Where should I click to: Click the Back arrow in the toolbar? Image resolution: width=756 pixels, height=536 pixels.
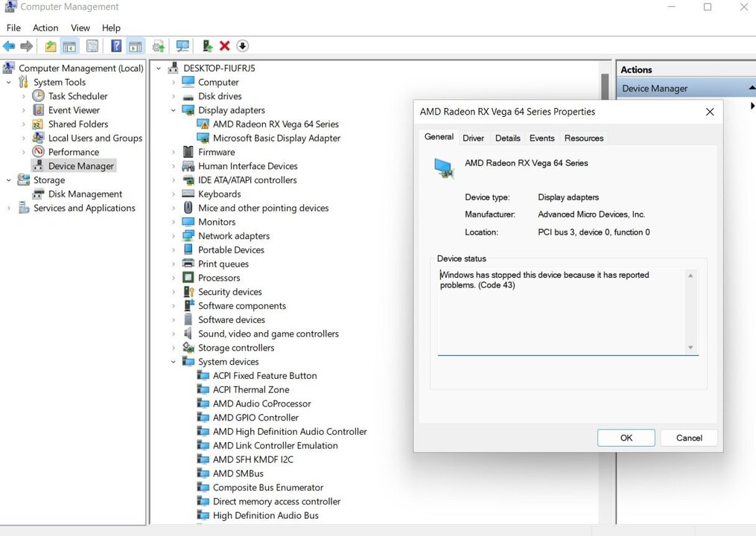click(9, 46)
